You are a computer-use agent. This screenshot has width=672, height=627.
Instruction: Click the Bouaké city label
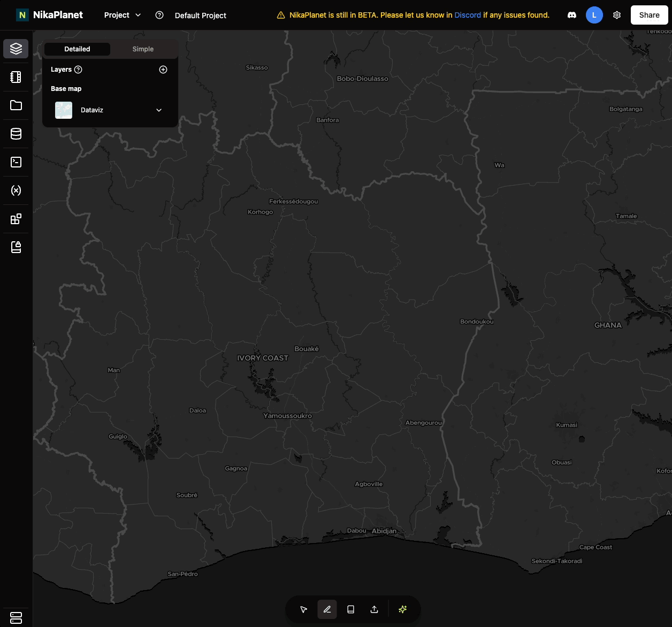point(307,349)
